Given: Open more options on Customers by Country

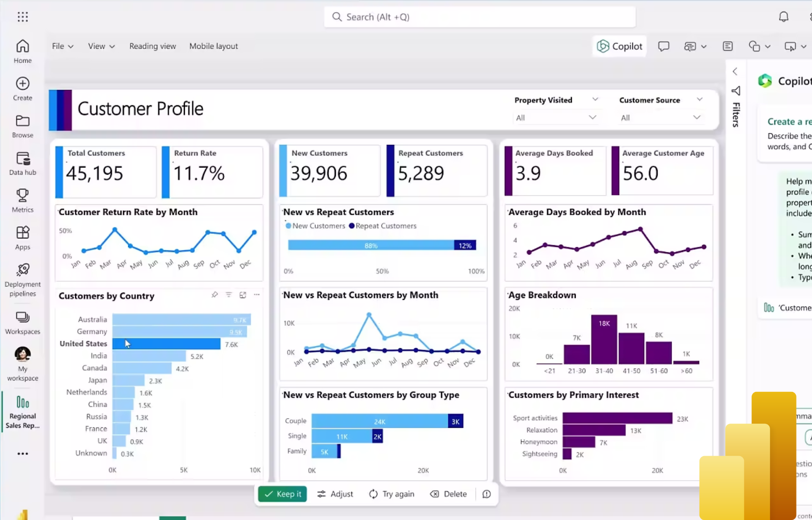Looking at the screenshot, I should 257,295.
